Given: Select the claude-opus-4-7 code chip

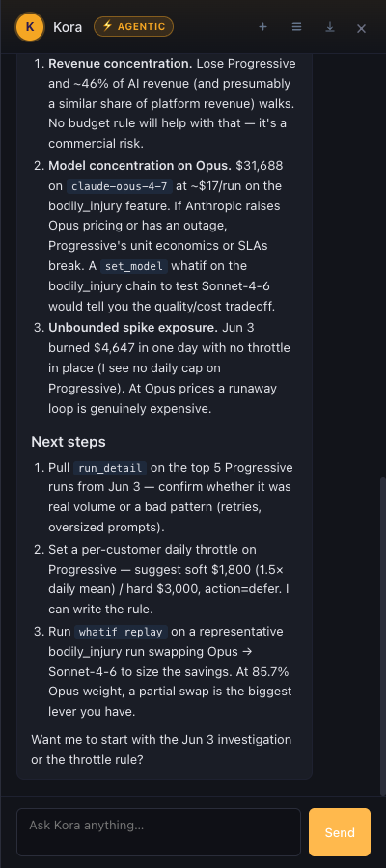Looking at the screenshot, I should click(119, 186).
